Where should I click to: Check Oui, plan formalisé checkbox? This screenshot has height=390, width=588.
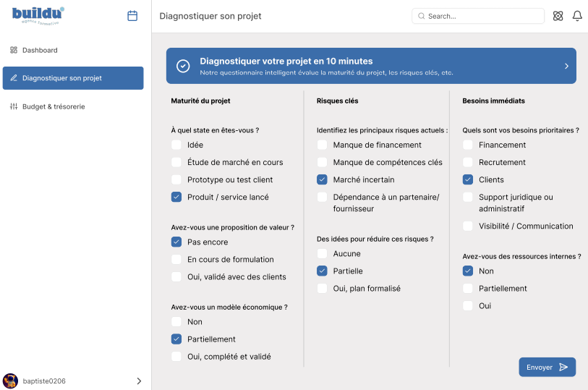[x=322, y=288]
